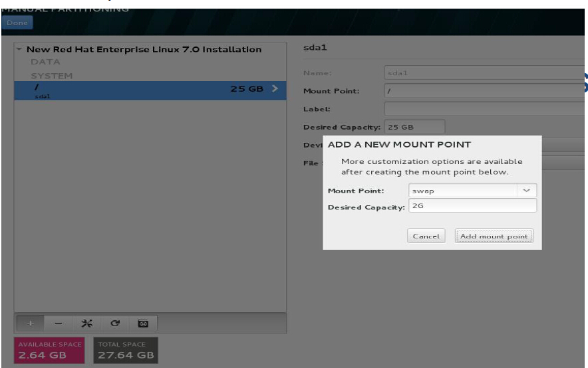Click the Name field containing sda1
The image size is (588, 368).
click(x=484, y=72)
